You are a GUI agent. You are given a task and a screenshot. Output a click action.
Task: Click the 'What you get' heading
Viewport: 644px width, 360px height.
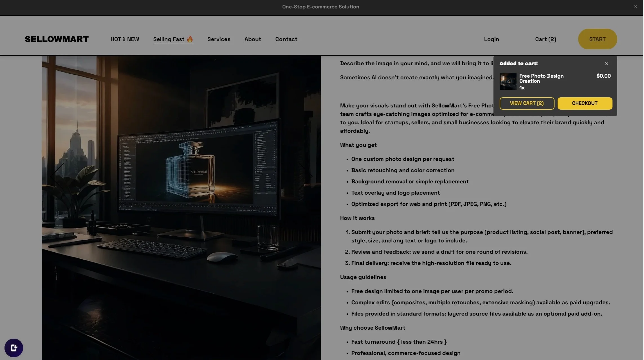(x=358, y=145)
